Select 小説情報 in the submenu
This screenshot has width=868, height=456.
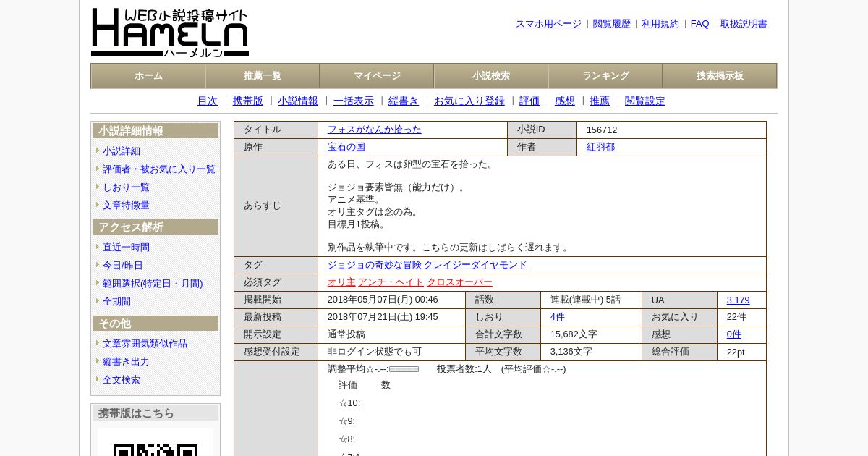(298, 101)
